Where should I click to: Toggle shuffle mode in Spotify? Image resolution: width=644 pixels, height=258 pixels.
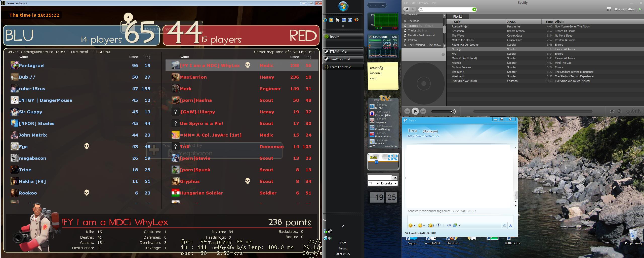[612, 111]
